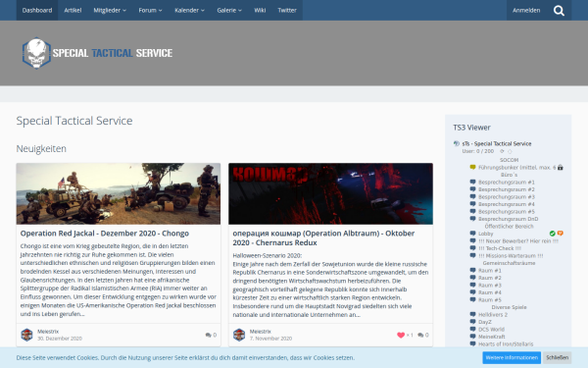Click channel icon of Besprechungsraum DnD

(x=473, y=219)
